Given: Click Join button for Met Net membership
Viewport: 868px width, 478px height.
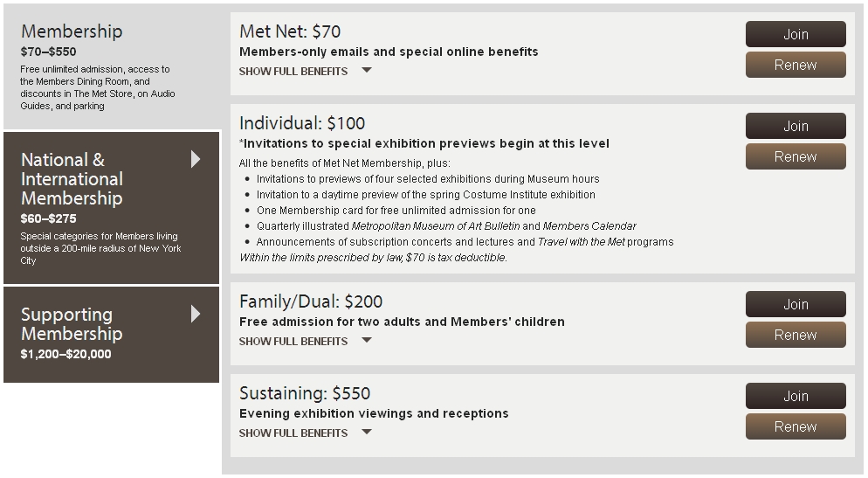Looking at the screenshot, I should tap(796, 34).
